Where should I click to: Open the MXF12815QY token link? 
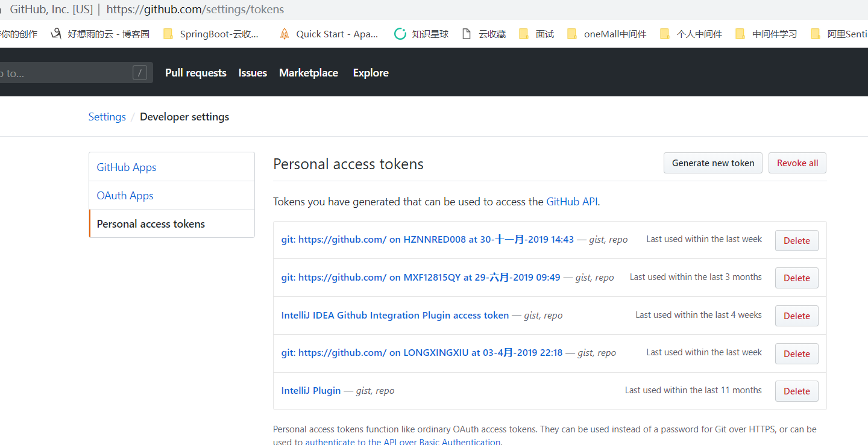(x=421, y=277)
